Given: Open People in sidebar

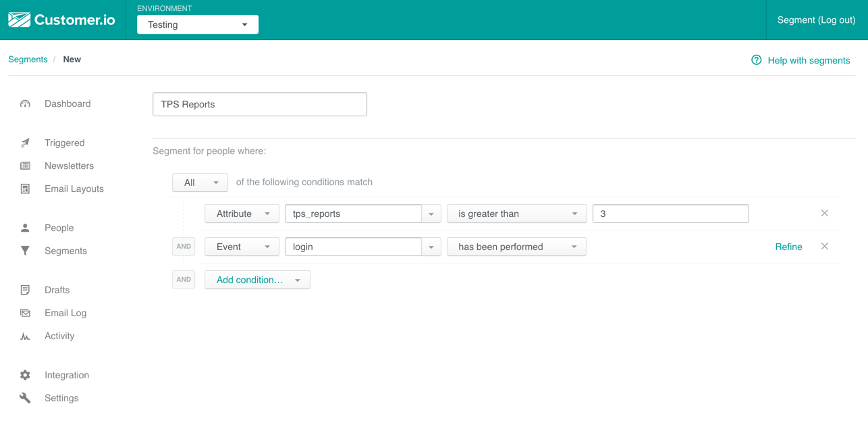Looking at the screenshot, I should [x=59, y=228].
